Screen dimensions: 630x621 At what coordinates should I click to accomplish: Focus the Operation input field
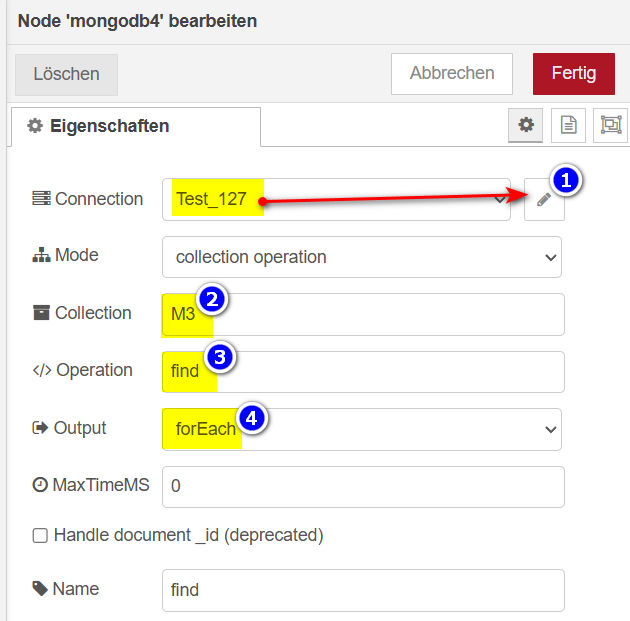(x=363, y=372)
